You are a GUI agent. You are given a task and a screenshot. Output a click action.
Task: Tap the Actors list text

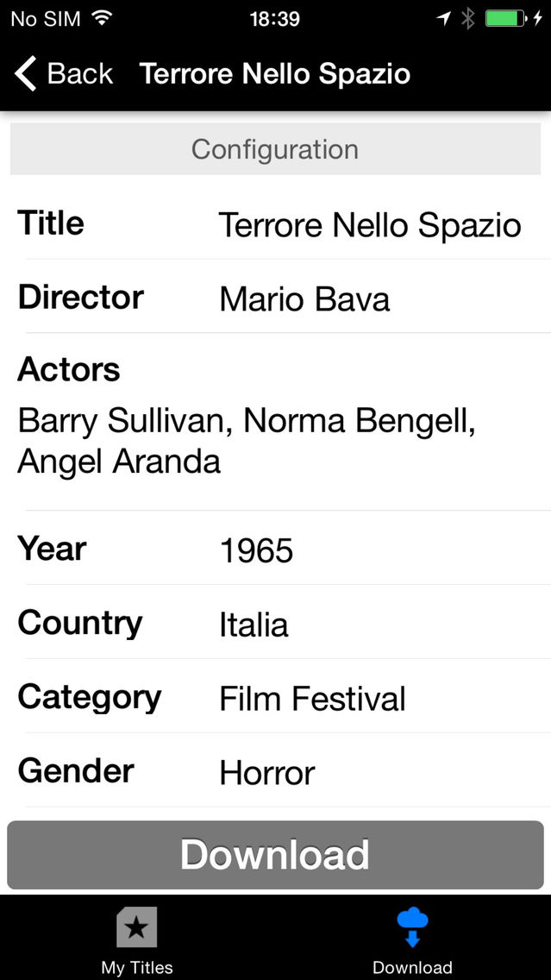[x=247, y=441]
